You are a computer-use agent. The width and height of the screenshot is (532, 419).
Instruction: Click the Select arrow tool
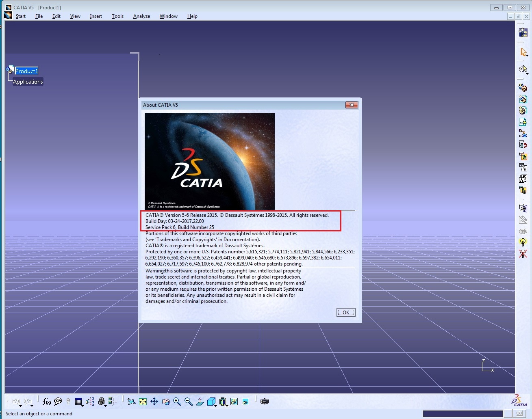coord(523,52)
